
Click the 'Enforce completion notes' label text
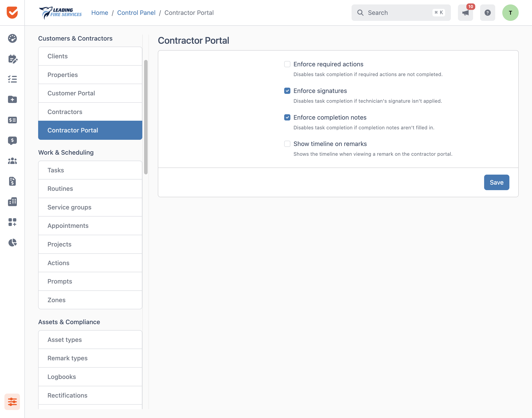330,117
